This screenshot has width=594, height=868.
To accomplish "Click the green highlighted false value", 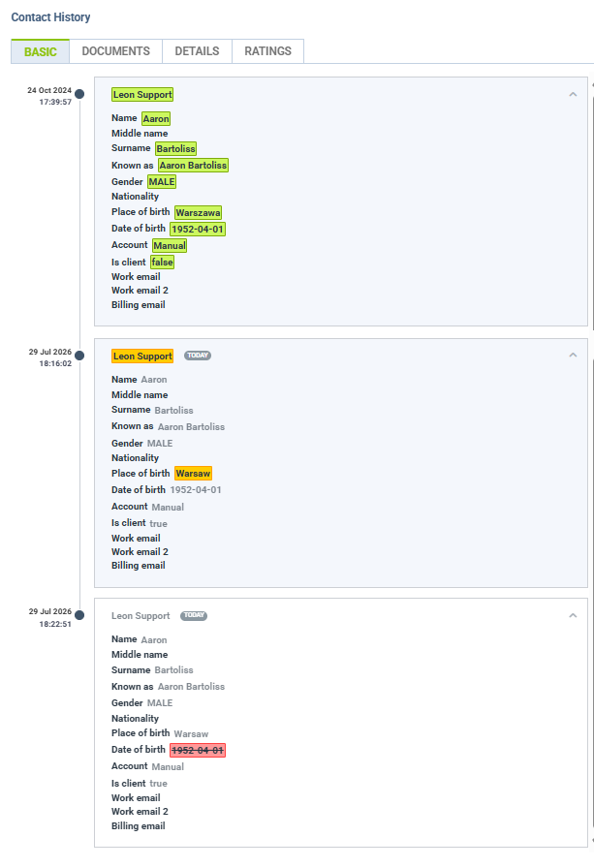I will 162,262.
